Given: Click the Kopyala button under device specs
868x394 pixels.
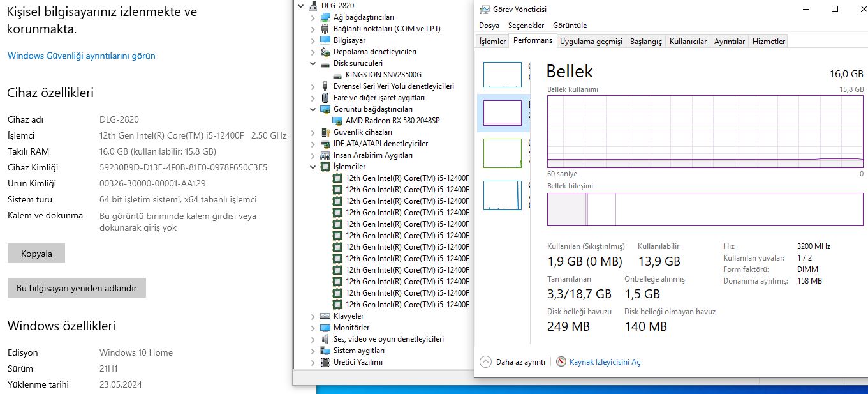Looking at the screenshot, I should pyautogui.click(x=36, y=254).
